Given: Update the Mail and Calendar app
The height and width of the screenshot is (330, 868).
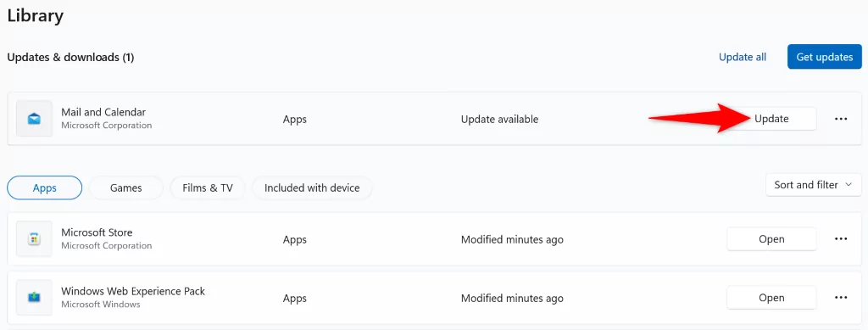Looking at the screenshot, I should 771,119.
